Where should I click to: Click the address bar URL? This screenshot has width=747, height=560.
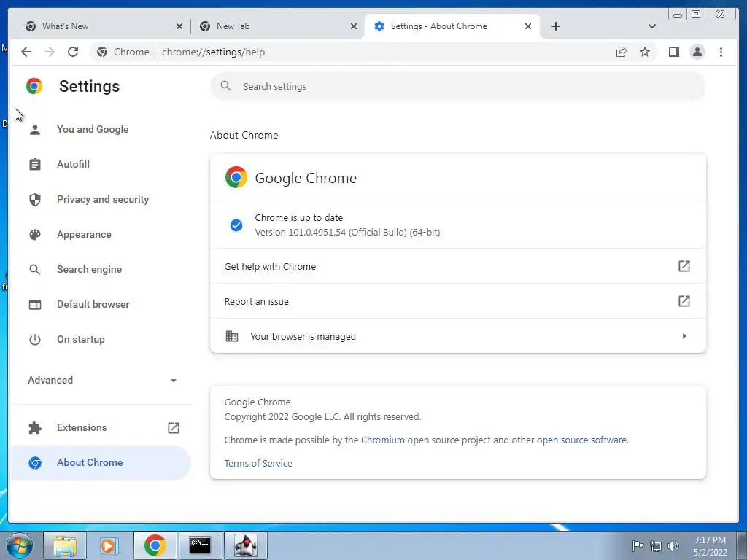coord(213,52)
